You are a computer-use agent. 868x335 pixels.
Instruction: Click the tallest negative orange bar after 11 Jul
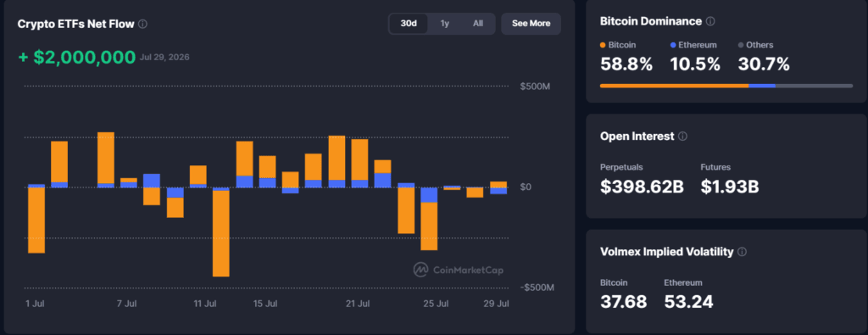point(221,233)
